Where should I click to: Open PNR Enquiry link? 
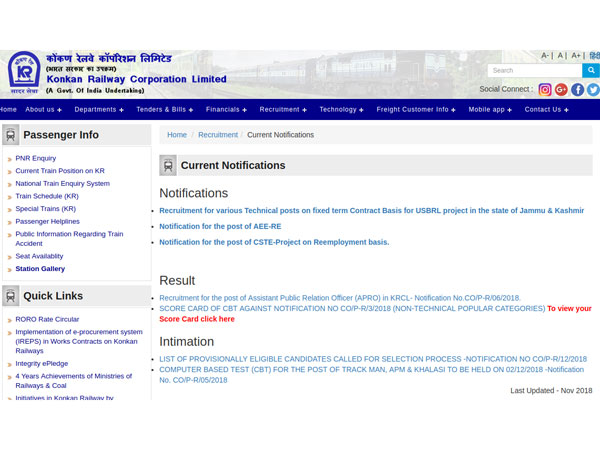36,158
